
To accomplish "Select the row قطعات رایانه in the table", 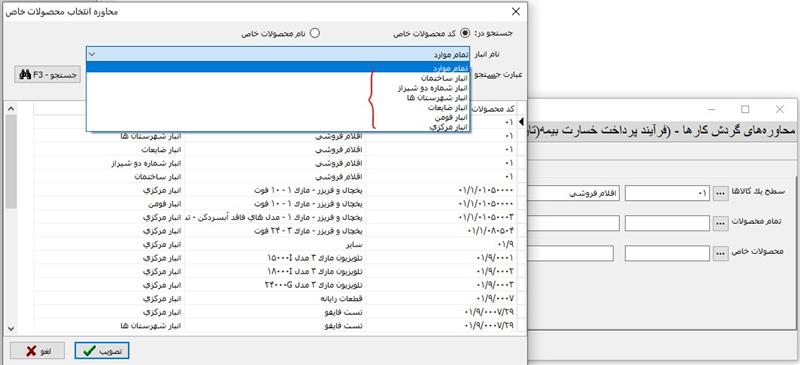I will point(276,298).
